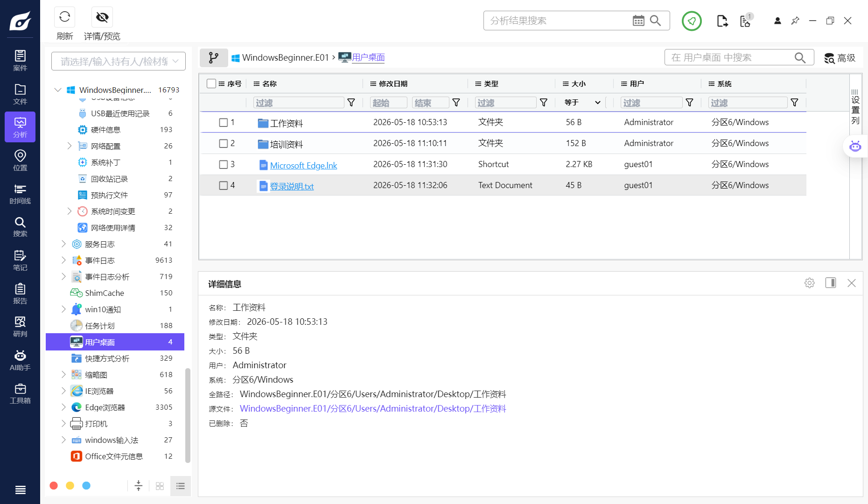Toggle the 详情/预览 eye icon
This screenshot has height=504, width=868.
(x=102, y=17)
